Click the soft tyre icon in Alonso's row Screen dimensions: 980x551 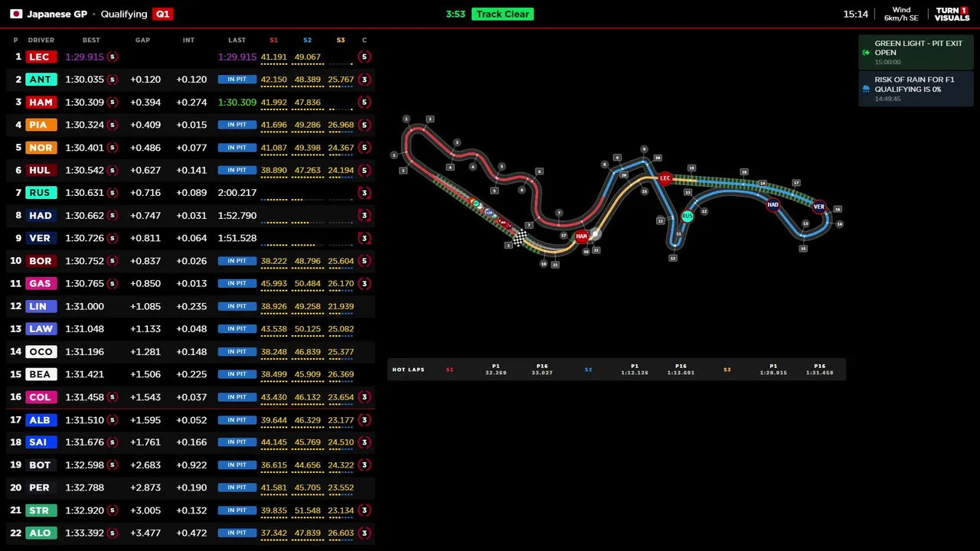112,533
